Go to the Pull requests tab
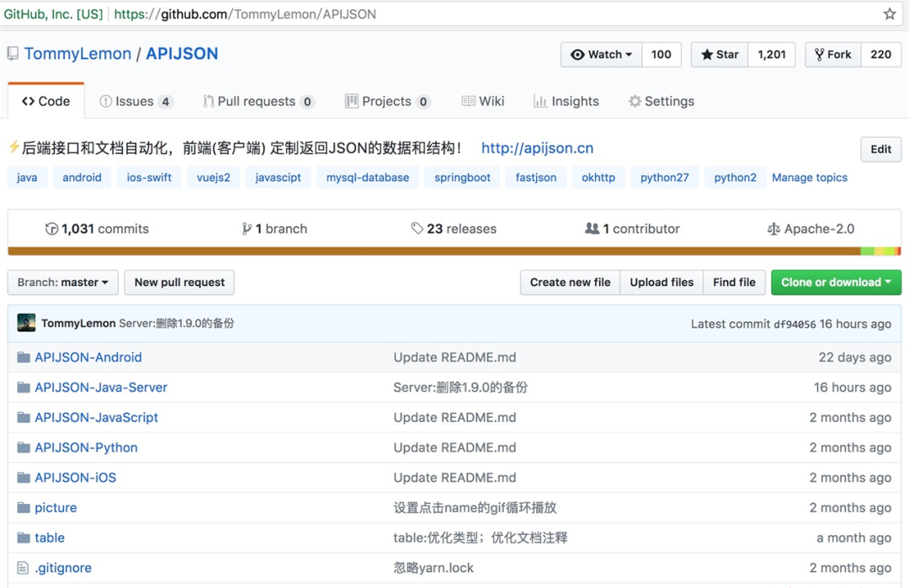This screenshot has width=909, height=588. [x=258, y=102]
